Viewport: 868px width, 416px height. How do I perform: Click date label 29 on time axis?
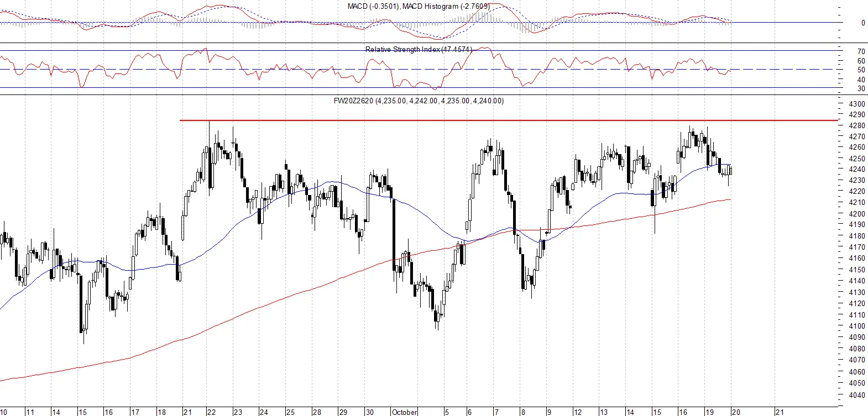tap(343, 412)
